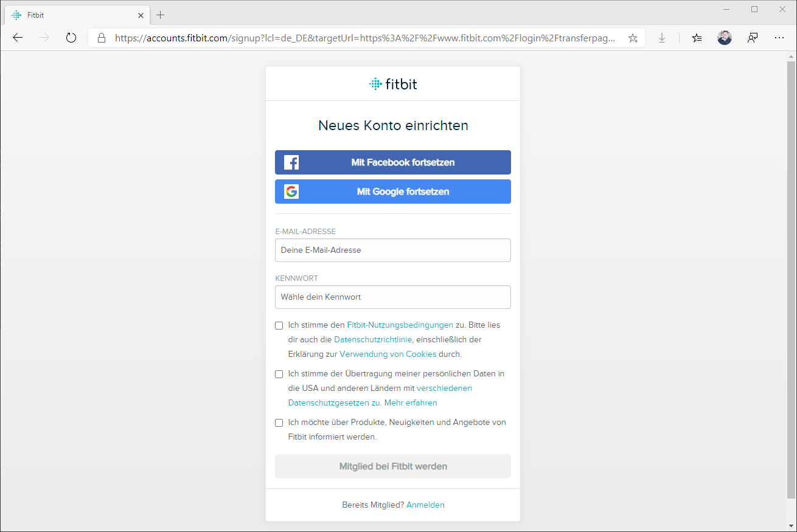Click the browser back arrow
This screenshot has width=797, height=532.
[18, 38]
